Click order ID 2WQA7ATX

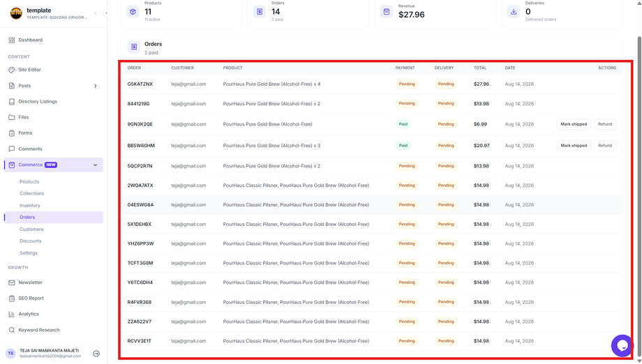pos(140,185)
